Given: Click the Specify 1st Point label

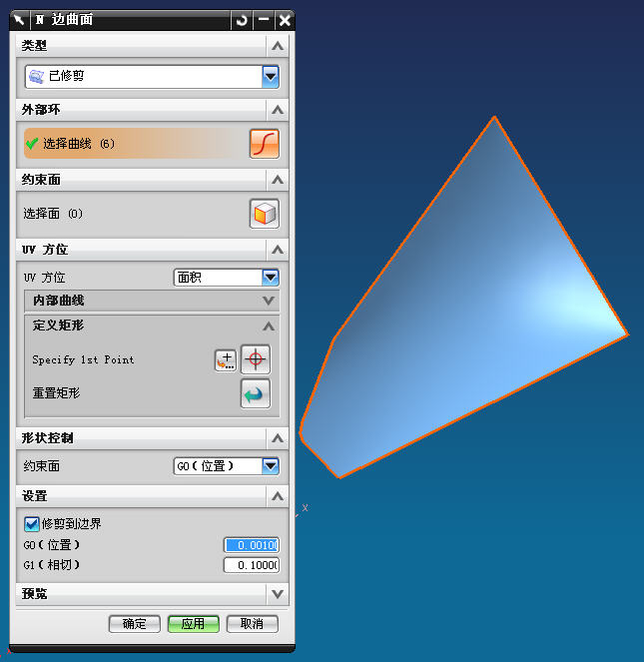Looking at the screenshot, I should pos(83,359).
